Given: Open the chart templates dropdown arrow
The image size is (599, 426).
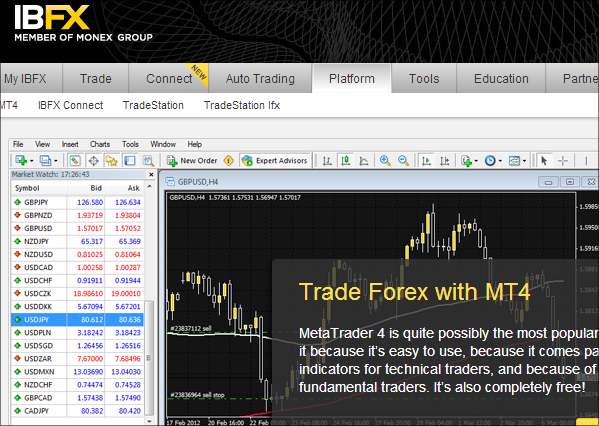Looking at the screenshot, I should click(x=524, y=161).
